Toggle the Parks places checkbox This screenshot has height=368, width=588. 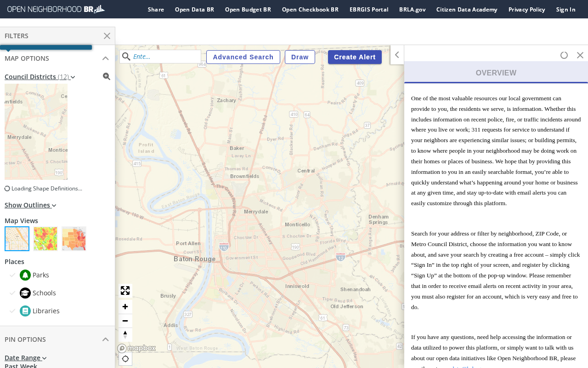12,275
